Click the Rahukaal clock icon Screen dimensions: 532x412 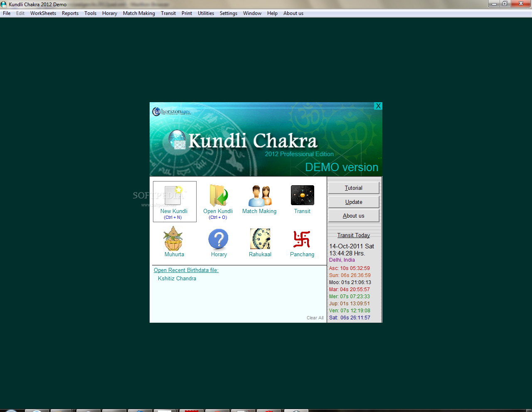tap(260, 239)
